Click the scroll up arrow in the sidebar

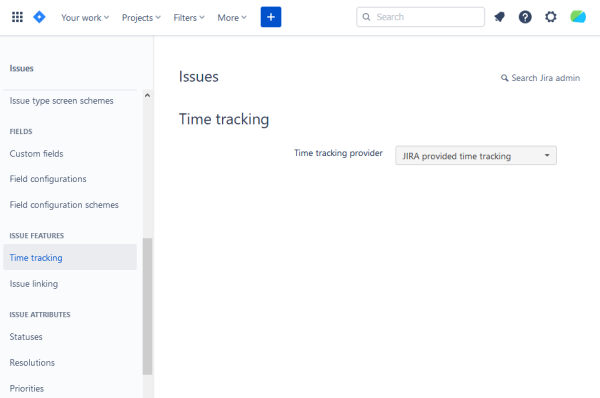(147, 95)
